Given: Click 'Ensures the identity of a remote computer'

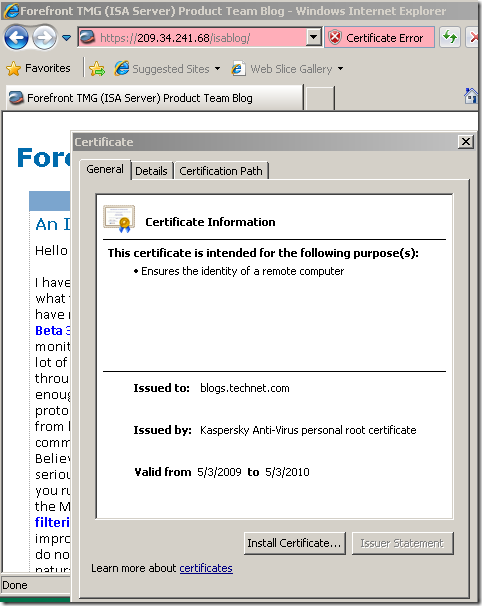Looking at the screenshot, I should (242, 271).
